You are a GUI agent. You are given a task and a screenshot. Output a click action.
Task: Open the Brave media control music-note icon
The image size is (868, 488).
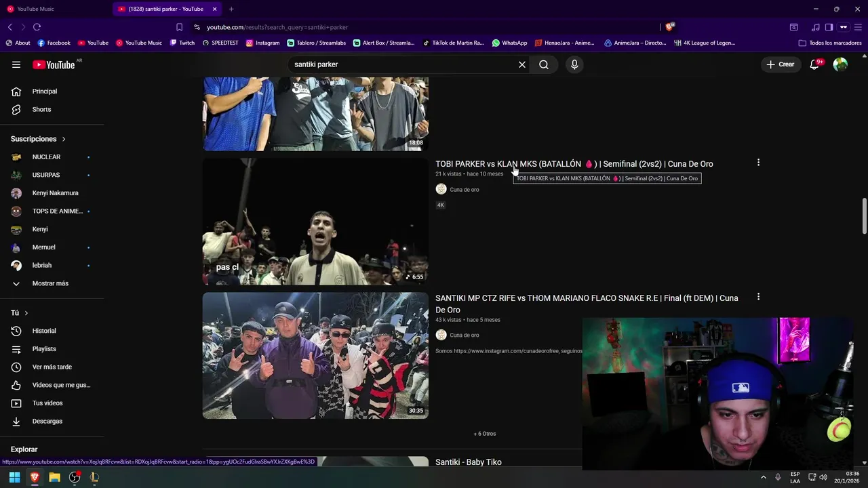816,27
